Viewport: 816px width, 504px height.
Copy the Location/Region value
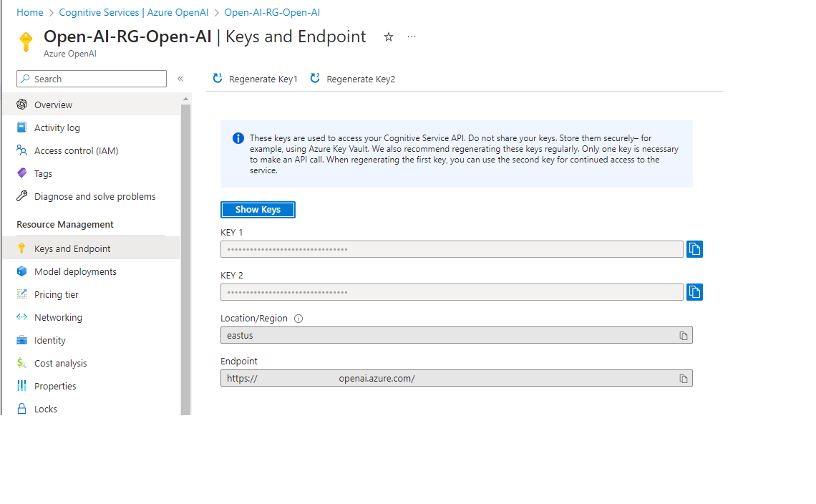(684, 336)
